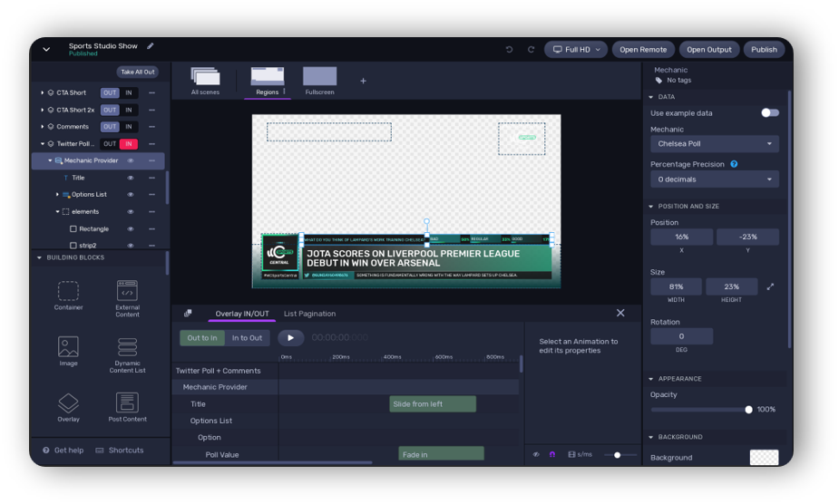Toggle visibility of the Rectangle layer
Image resolution: width=839 pixels, height=504 pixels.
point(131,229)
